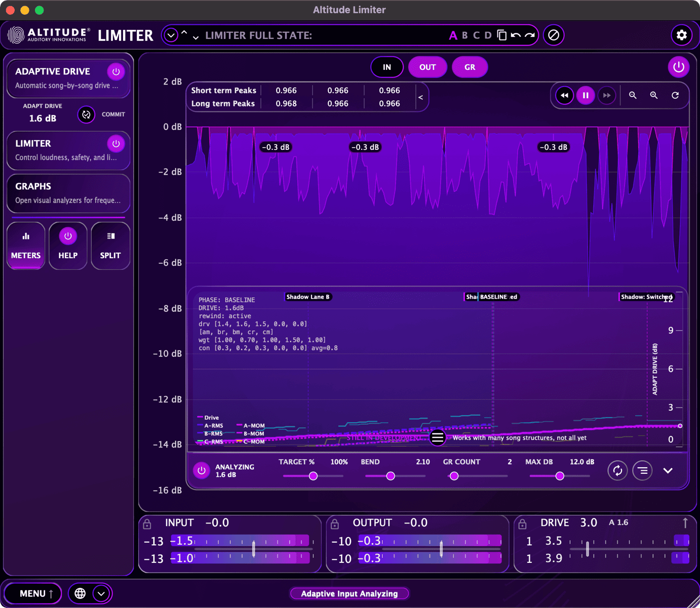Toggle Limiter power button
700x608 pixels.
pos(116,143)
